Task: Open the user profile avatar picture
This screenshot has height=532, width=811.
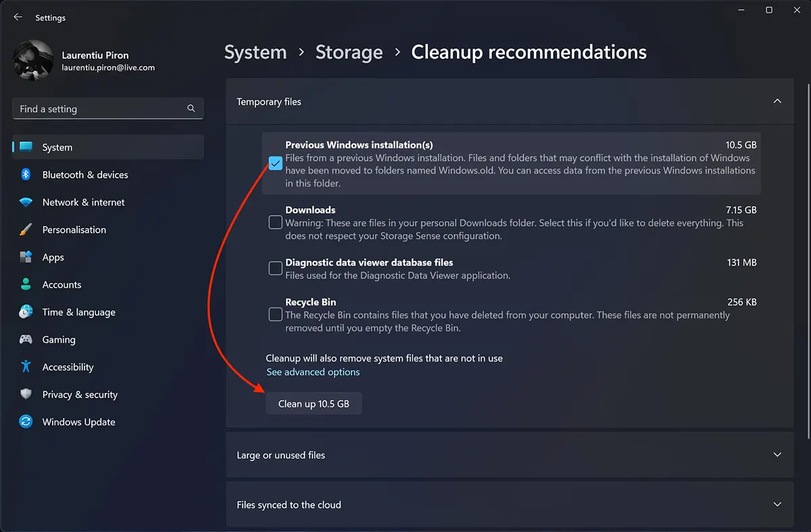Action: pyautogui.click(x=33, y=60)
